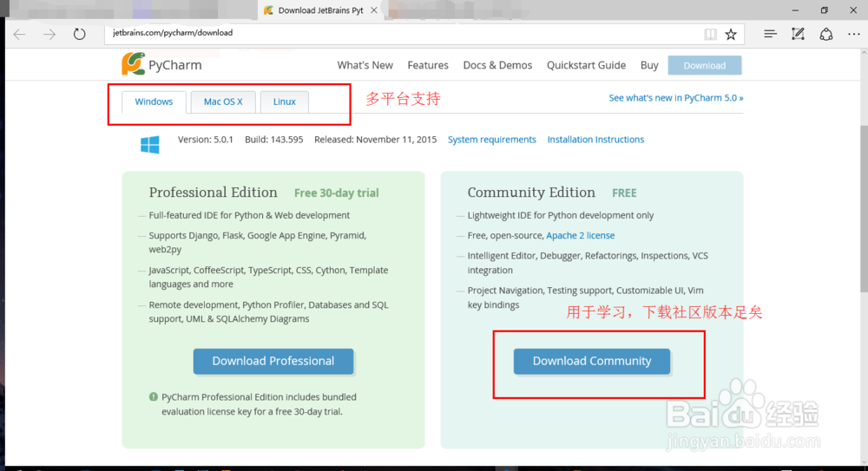Click the Download Community button
The image size is (868, 471).
[592, 361]
